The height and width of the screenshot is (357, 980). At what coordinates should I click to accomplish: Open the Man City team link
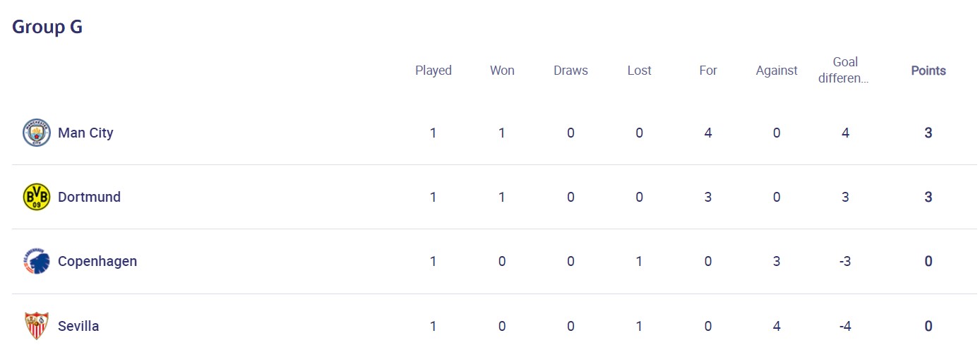pyautogui.click(x=85, y=133)
